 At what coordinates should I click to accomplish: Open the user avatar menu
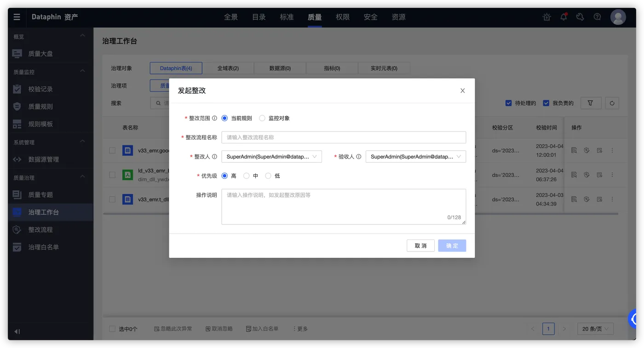click(x=618, y=17)
